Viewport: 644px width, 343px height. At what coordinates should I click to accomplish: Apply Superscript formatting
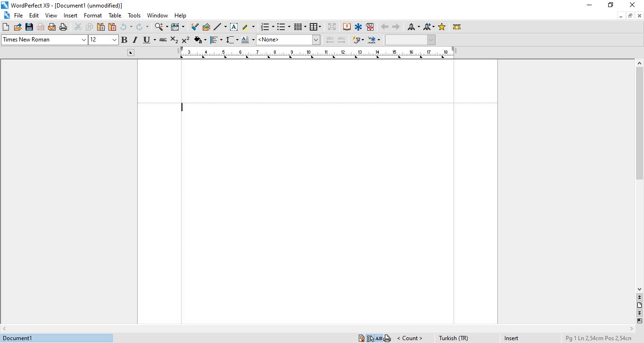[186, 40]
